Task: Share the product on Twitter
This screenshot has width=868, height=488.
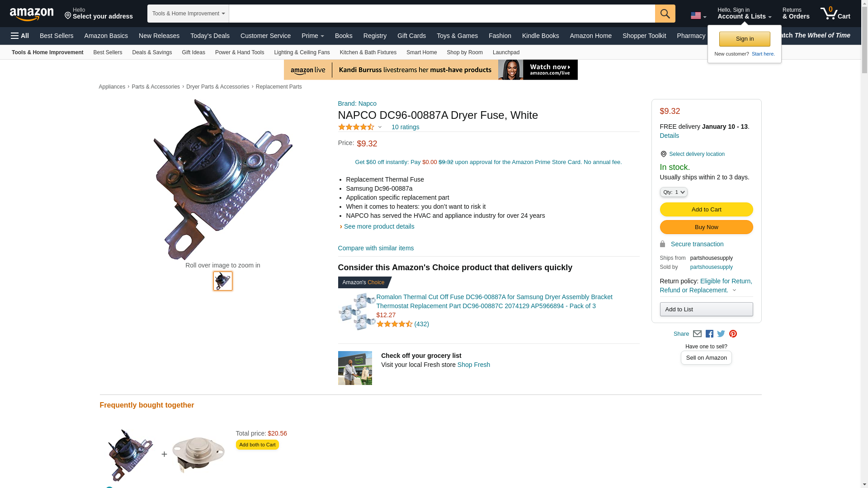Action: (x=721, y=334)
